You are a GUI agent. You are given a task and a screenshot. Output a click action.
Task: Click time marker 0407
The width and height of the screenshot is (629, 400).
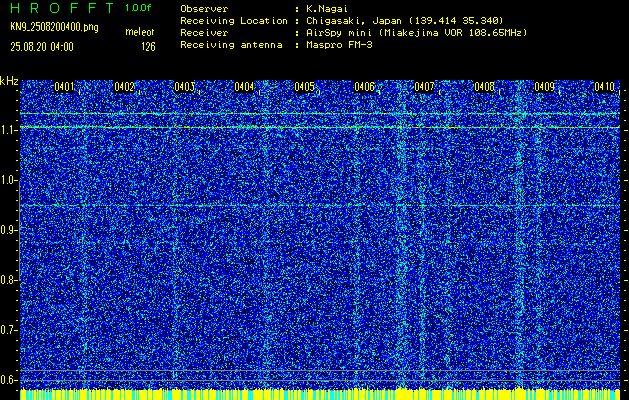coord(424,87)
